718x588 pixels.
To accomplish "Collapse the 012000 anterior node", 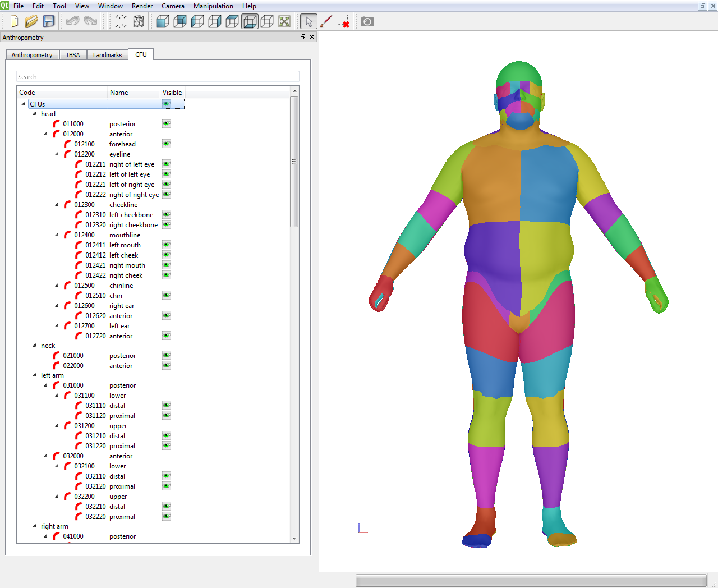I will click(x=45, y=134).
